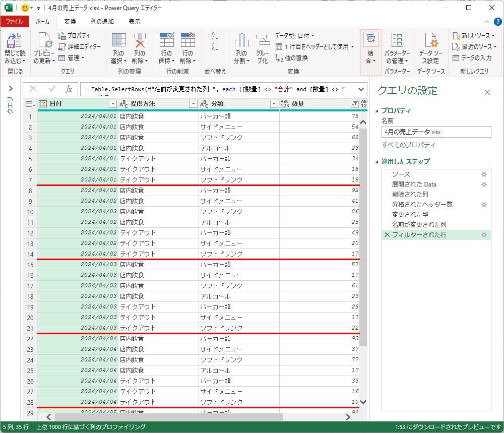Select the 昇格されたヘッダー数 applied step
504x433 pixels.
point(422,205)
